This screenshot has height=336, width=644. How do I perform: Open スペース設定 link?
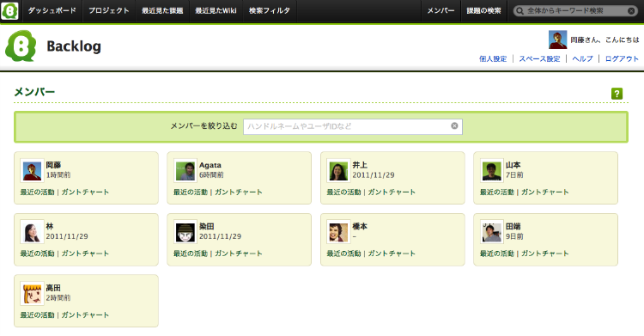pos(539,58)
